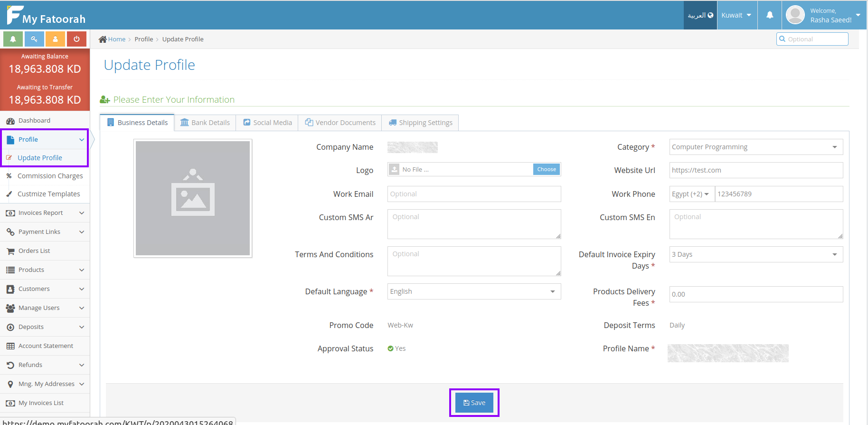Click the home icon in breadcrumb
This screenshot has width=868, height=425.
pyautogui.click(x=103, y=39)
